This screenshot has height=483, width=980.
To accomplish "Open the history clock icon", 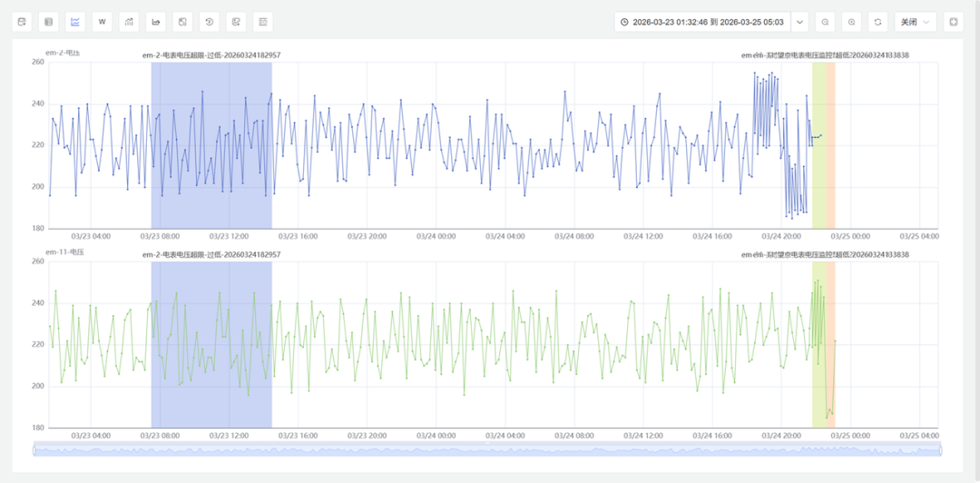I will [210, 22].
